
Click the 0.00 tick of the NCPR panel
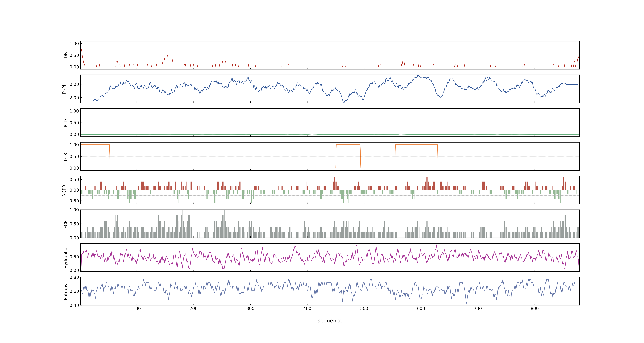[x=74, y=190]
